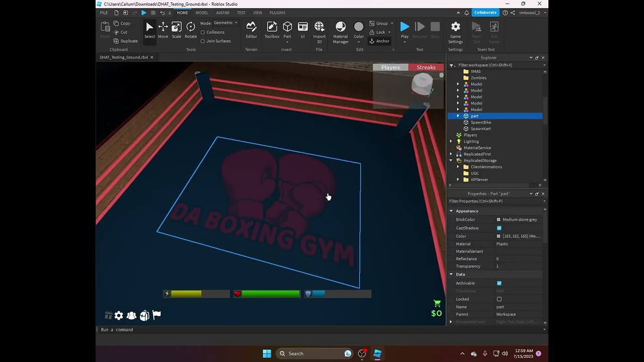The height and width of the screenshot is (362, 644).
Task: Collapse the Appearance section
Action: click(x=451, y=211)
